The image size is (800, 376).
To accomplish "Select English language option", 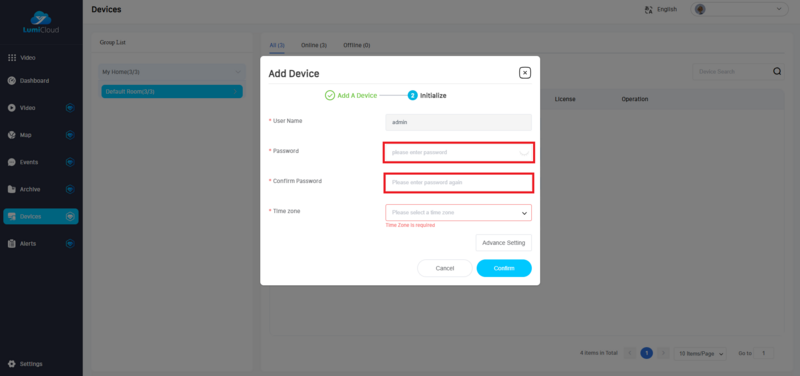I will 667,9.
